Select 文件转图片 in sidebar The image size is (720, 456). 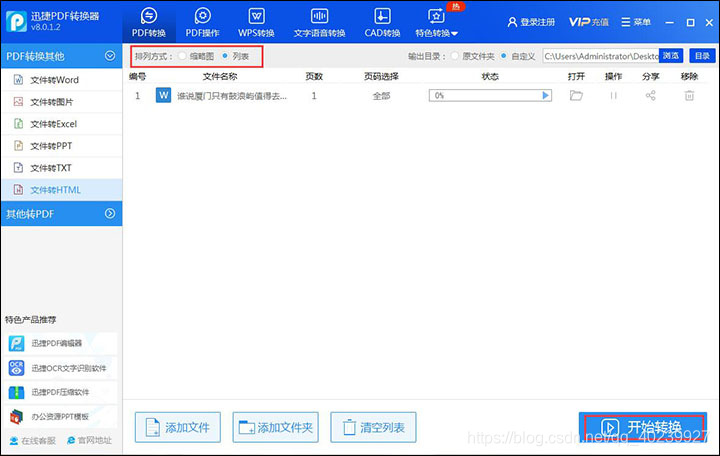[62, 102]
